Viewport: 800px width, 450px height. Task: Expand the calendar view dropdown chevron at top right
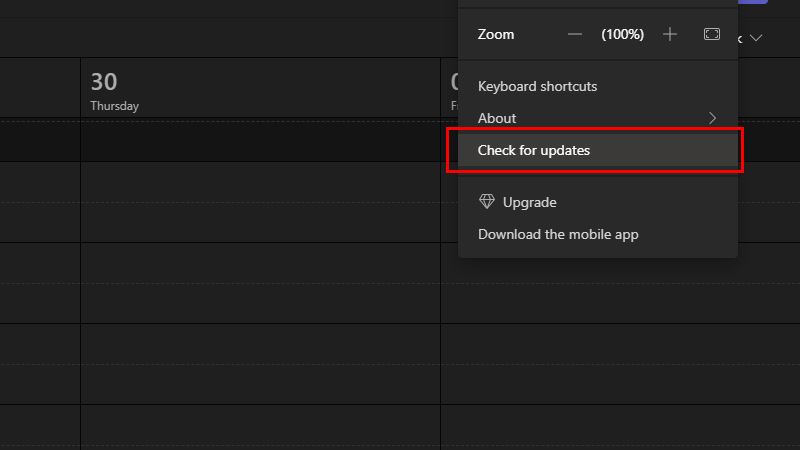756,38
